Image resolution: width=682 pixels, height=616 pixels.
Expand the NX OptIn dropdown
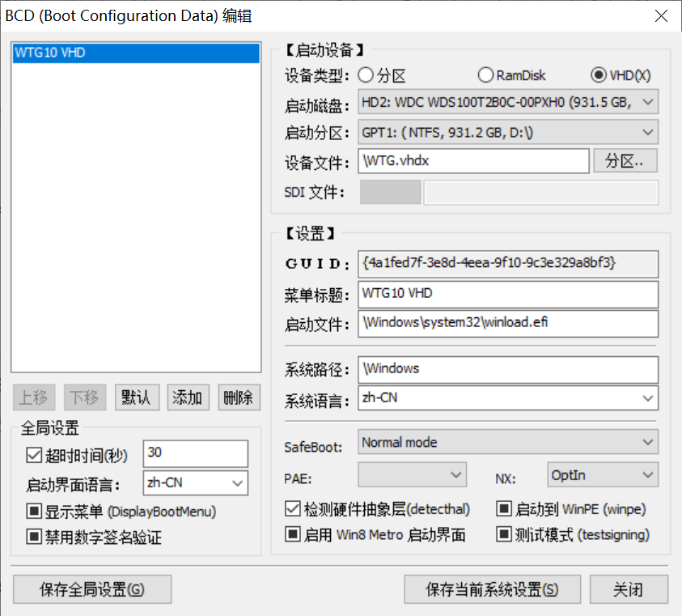602,475
